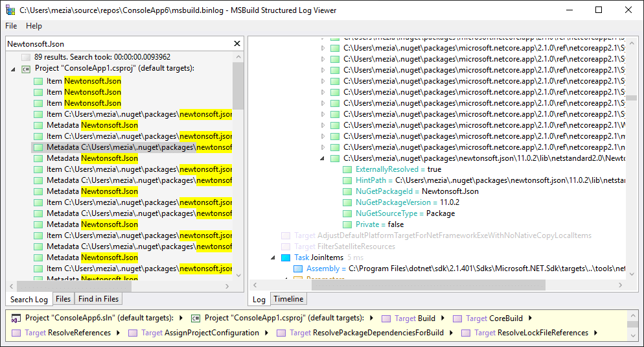Open dropdown arrow after Target Build breadcrumb
This screenshot has height=347, width=644.
443,318
